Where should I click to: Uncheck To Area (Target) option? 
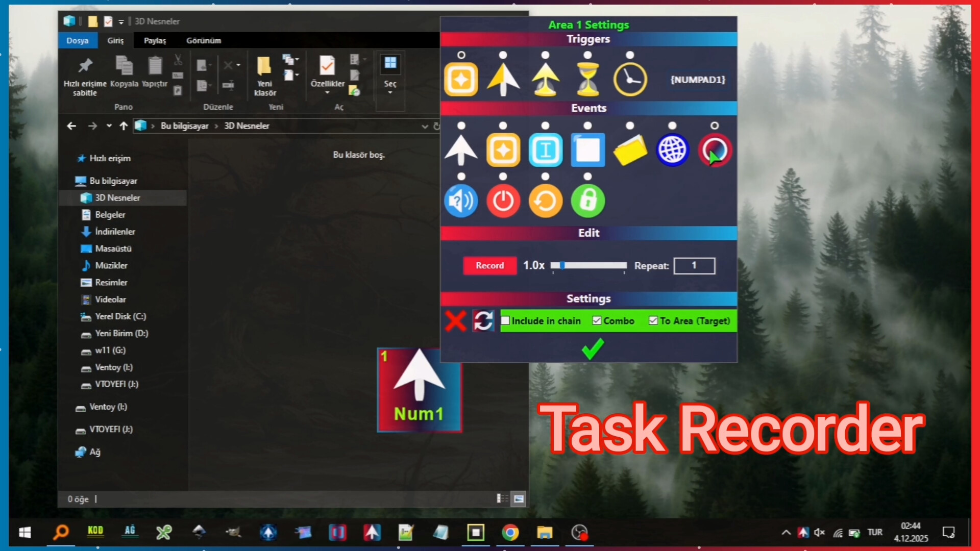click(x=653, y=320)
